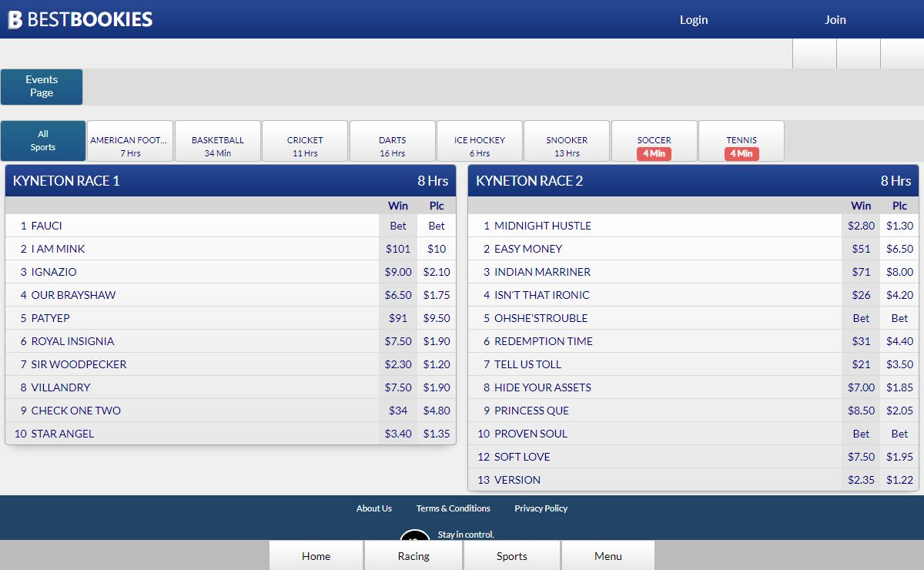
Task: Open the Events Page button
Action: pos(42,86)
